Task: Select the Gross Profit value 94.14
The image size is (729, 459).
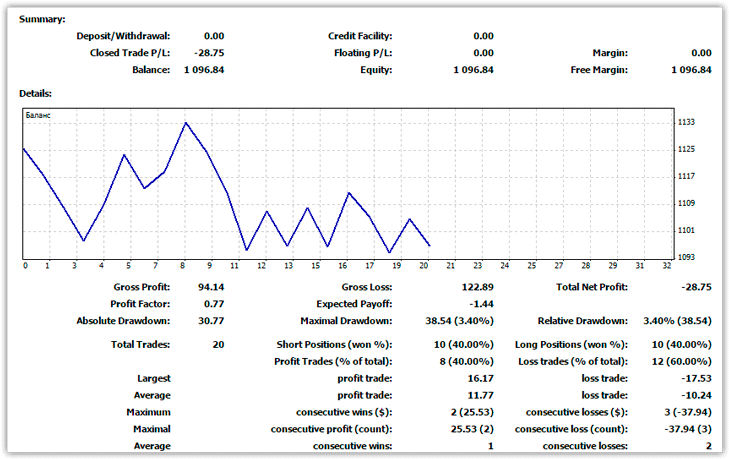Action: pyautogui.click(x=209, y=286)
